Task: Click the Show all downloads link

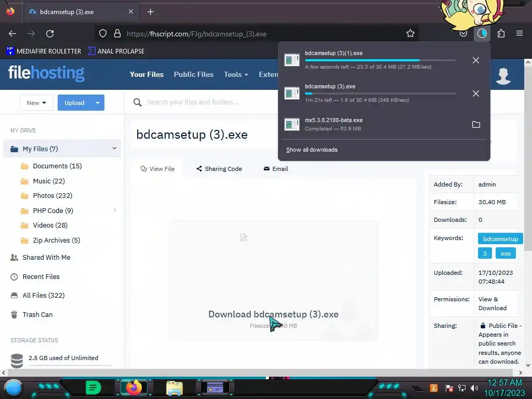Action: 312,150
